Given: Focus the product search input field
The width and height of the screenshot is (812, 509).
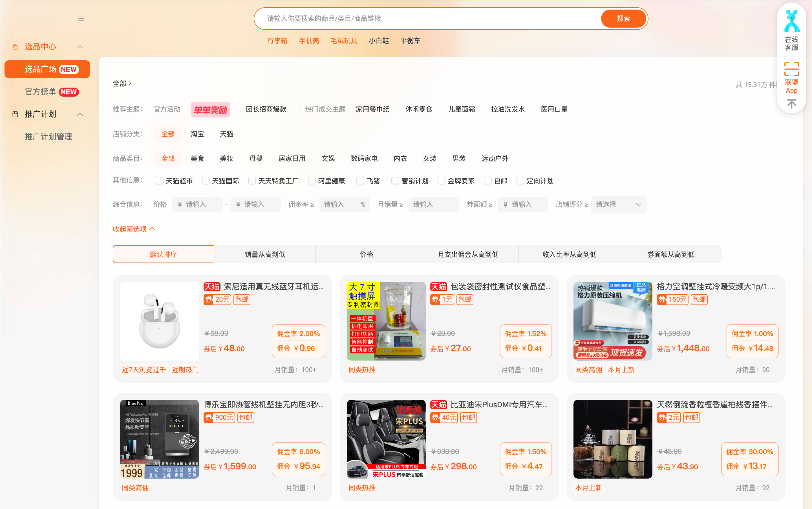Looking at the screenshot, I should (x=428, y=19).
